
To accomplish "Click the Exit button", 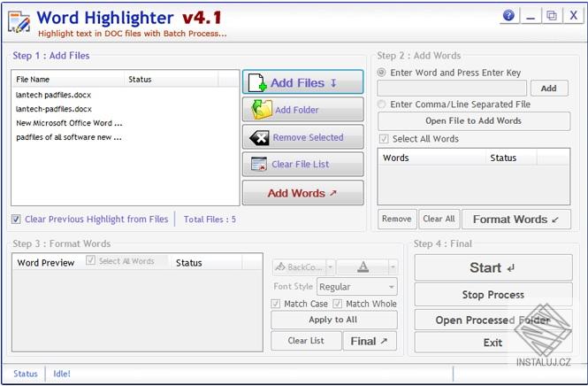I will (x=493, y=342).
